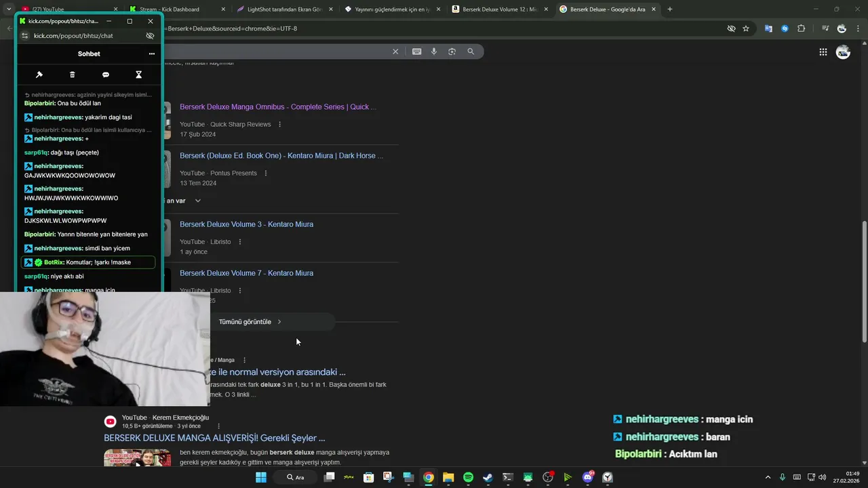Click crossed-eye icon in Kick popout address bar

(x=150, y=35)
